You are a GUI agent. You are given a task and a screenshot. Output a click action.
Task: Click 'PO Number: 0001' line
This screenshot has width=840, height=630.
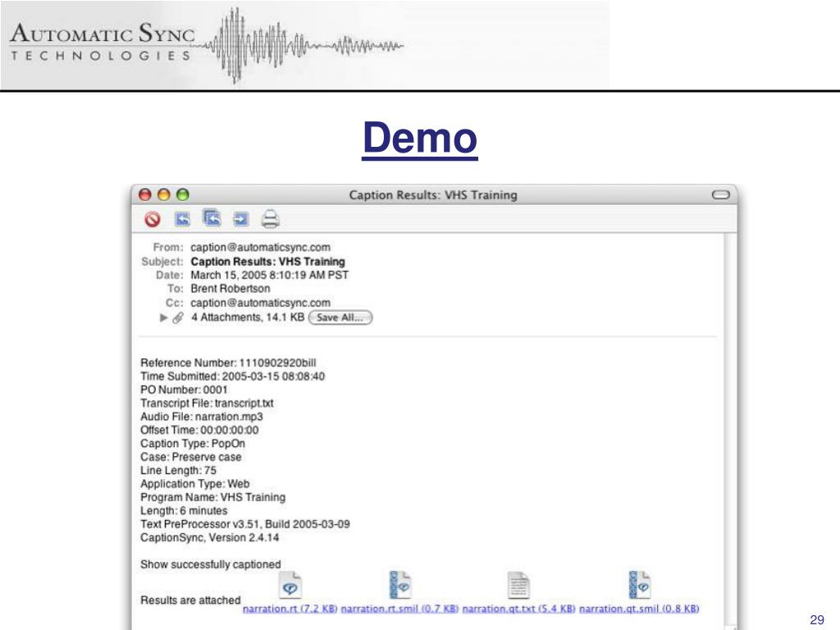point(184,390)
